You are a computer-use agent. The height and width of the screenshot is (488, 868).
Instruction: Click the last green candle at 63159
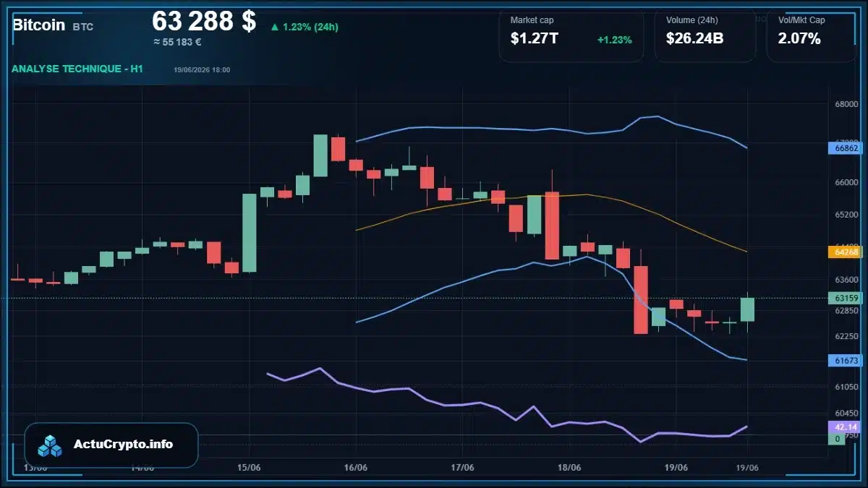[747, 309]
